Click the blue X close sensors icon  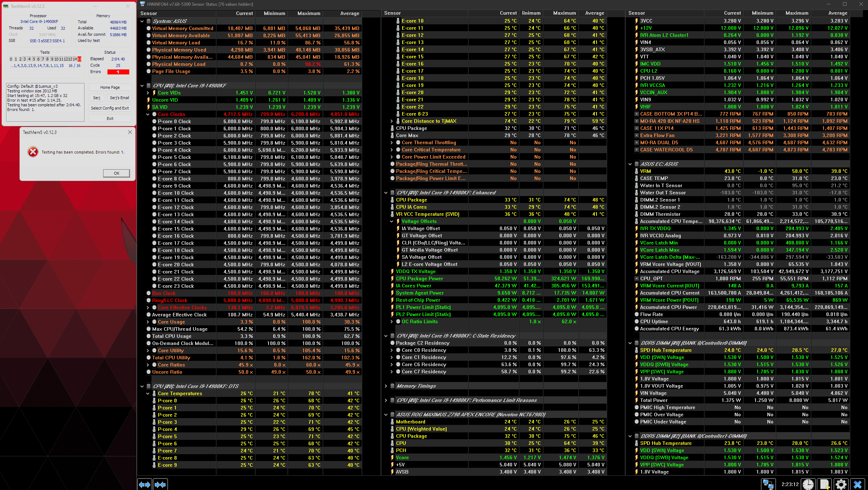(x=858, y=484)
